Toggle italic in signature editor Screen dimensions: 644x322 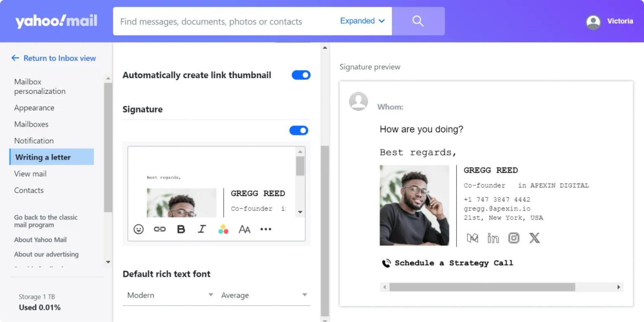(x=201, y=229)
